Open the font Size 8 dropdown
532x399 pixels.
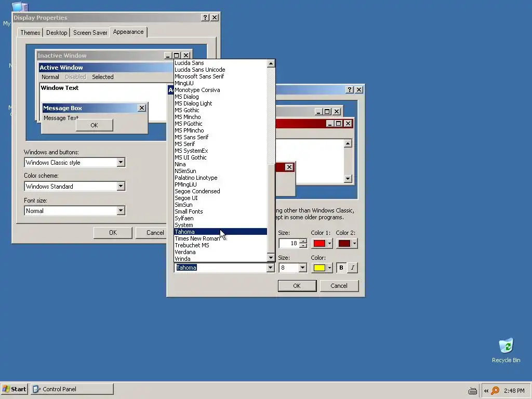(303, 268)
